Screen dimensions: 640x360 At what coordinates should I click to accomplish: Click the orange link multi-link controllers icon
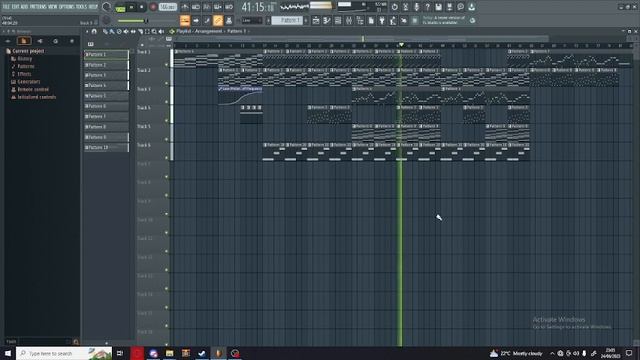218,20
